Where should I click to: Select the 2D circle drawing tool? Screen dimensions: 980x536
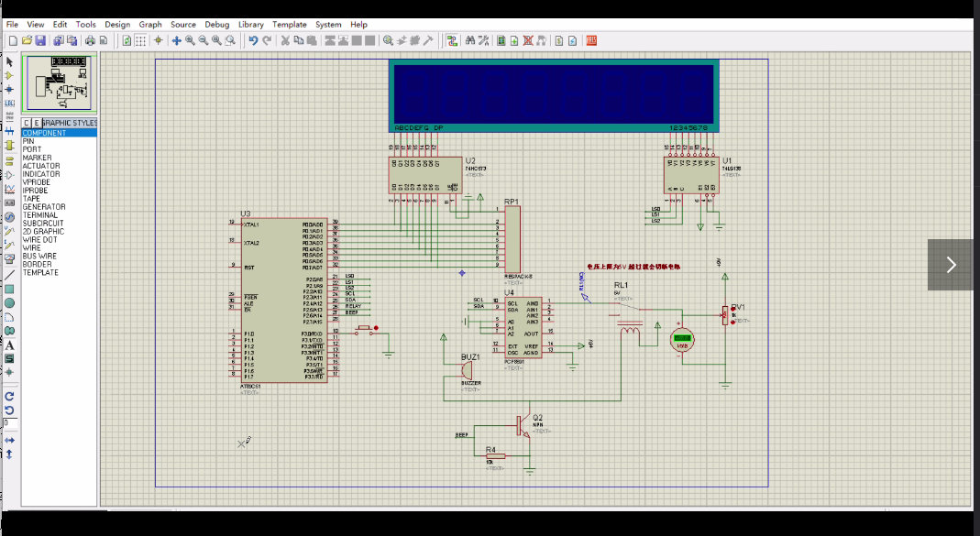[9, 303]
